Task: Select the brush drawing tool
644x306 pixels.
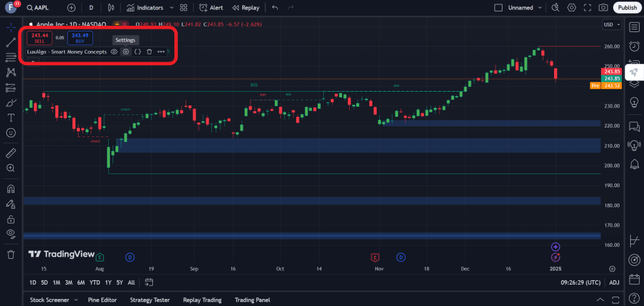Action: [x=11, y=103]
